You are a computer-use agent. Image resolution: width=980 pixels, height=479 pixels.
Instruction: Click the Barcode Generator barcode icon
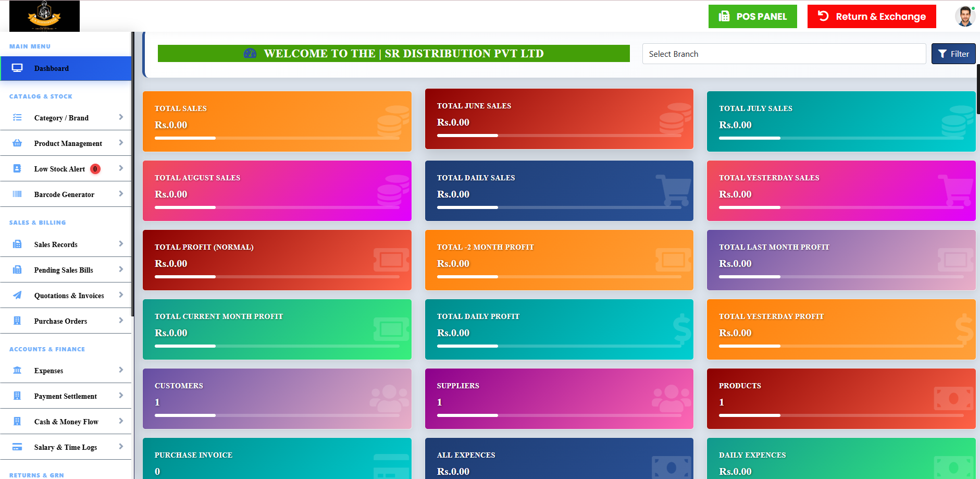[x=17, y=194]
